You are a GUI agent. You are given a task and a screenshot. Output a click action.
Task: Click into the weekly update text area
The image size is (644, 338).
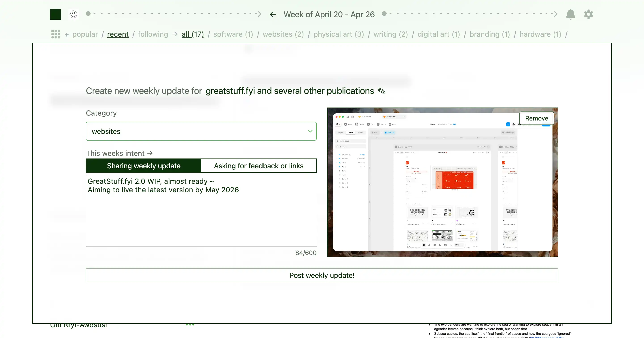201,211
